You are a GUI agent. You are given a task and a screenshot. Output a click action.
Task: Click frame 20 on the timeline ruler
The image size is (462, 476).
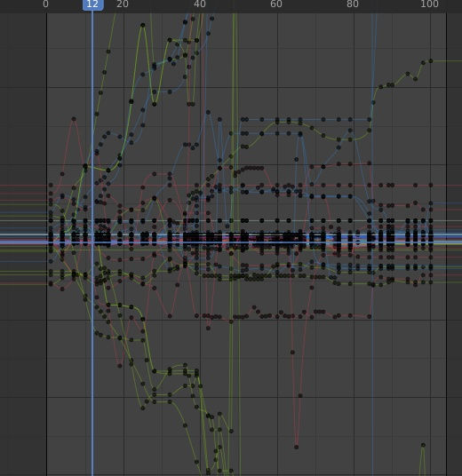click(x=123, y=4)
